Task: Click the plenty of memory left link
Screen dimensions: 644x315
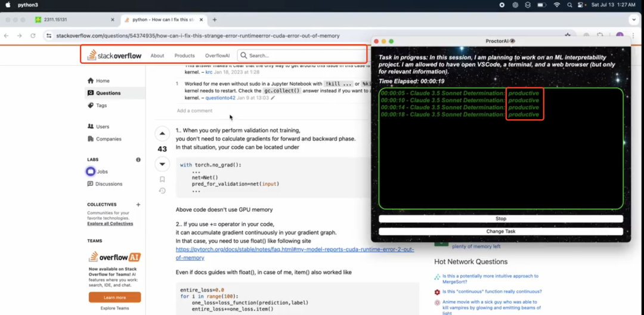Action: coord(476,246)
